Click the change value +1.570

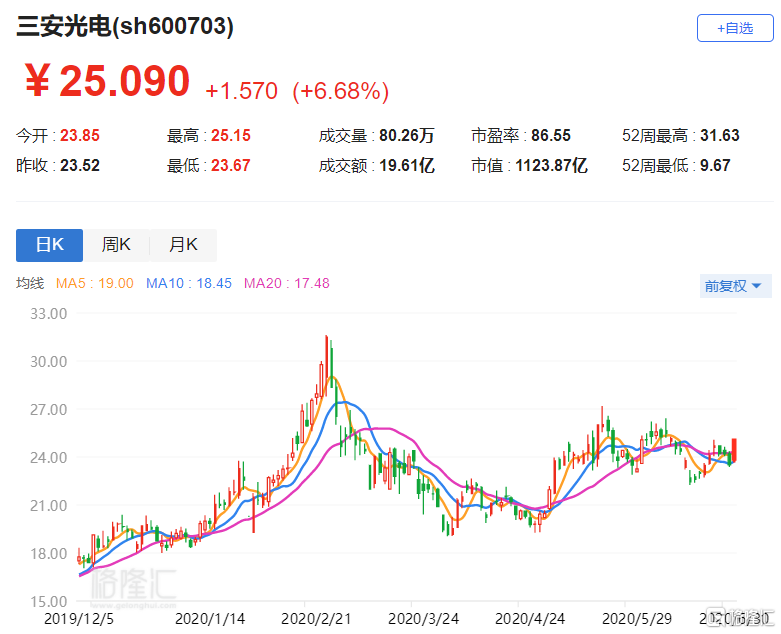(242, 91)
